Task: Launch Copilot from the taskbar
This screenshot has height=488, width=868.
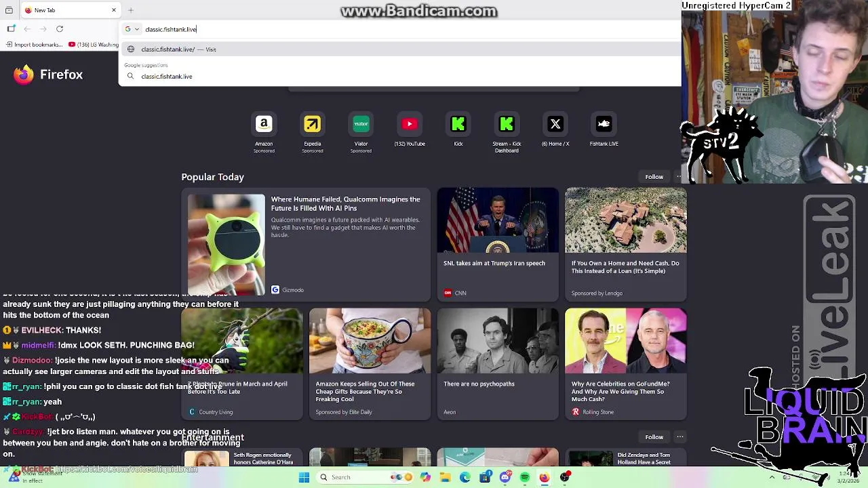Action: pos(425,477)
